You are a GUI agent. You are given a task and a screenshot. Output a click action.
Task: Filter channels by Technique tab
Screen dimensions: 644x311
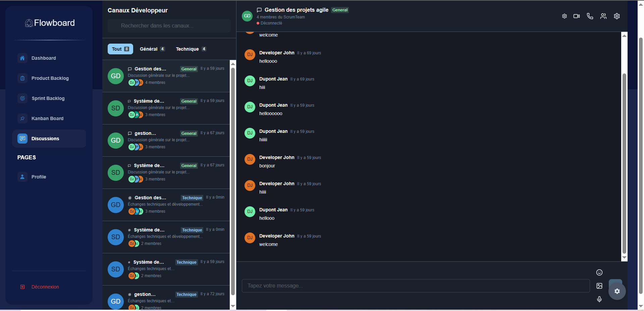click(191, 49)
